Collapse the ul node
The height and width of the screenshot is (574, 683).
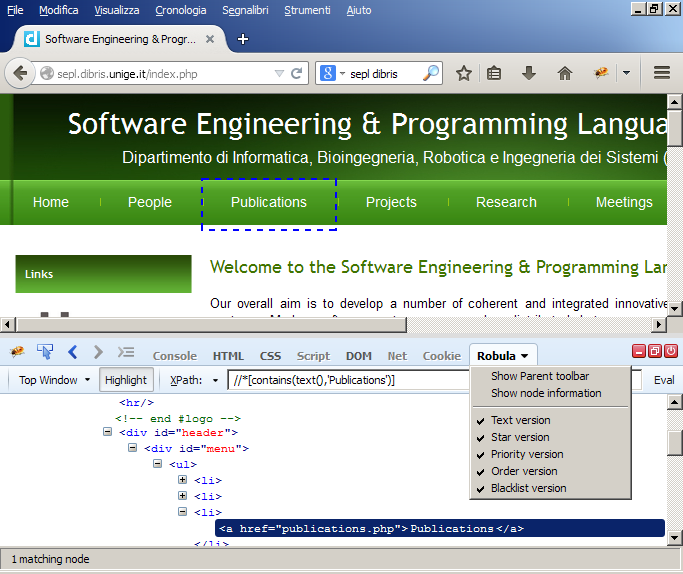tap(157, 463)
